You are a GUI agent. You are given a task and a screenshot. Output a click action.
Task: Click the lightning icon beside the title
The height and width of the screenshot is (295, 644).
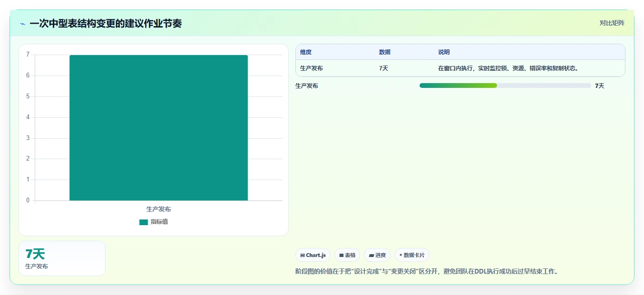[x=22, y=23]
